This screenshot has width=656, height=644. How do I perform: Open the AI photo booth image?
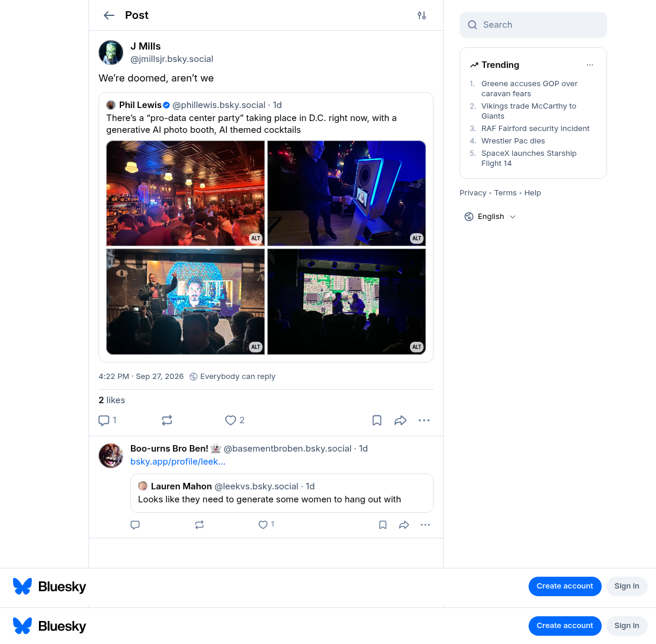(346, 194)
